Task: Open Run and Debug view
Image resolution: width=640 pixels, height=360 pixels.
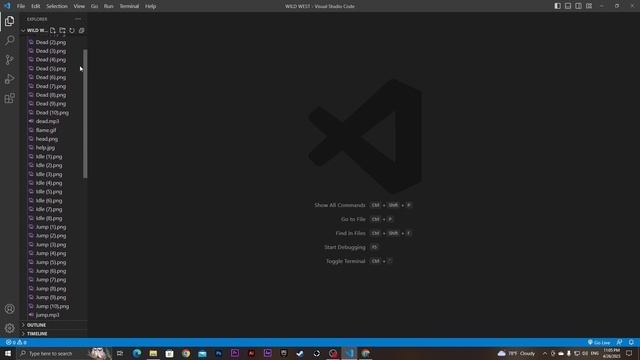Action: tap(10, 79)
